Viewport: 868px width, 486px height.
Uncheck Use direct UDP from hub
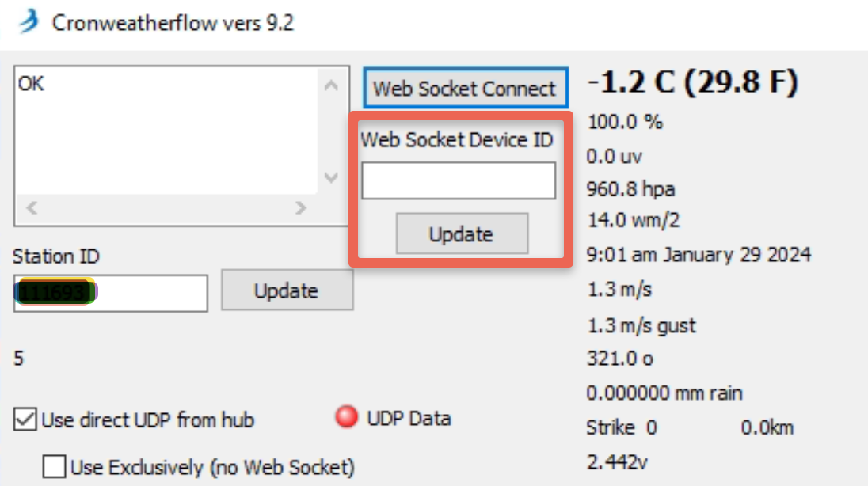(x=25, y=419)
